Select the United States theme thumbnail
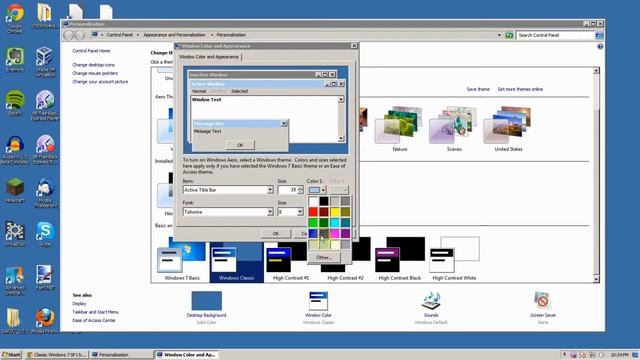This screenshot has width=640, height=360. 508,129
